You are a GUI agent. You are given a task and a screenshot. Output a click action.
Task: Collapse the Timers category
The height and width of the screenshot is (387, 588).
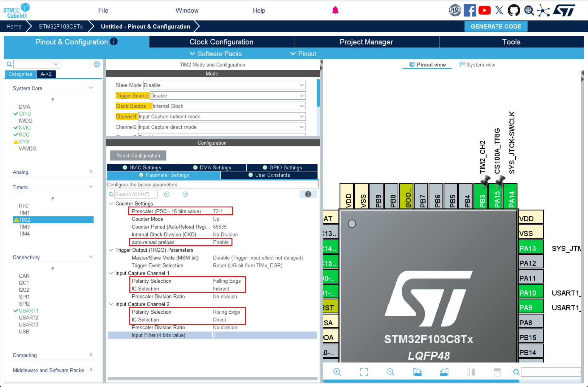(x=91, y=187)
